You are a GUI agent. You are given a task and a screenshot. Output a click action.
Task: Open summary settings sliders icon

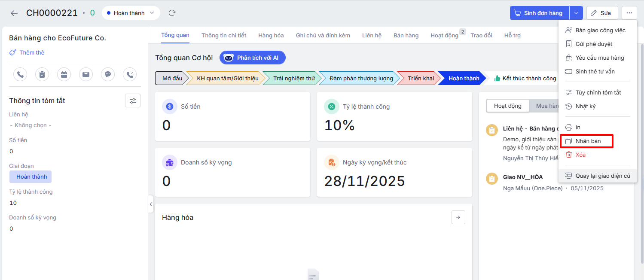pos(133,100)
